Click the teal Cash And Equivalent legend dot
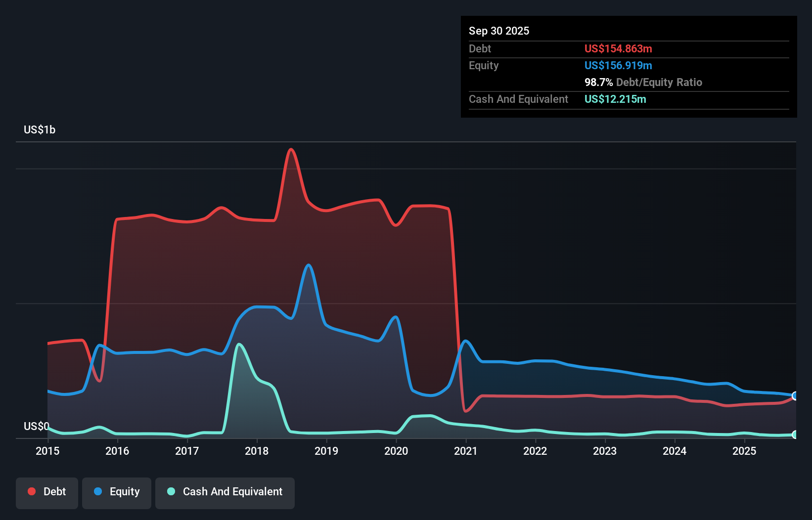The height and width of the screenshot is (520, 812). point(170,491)
